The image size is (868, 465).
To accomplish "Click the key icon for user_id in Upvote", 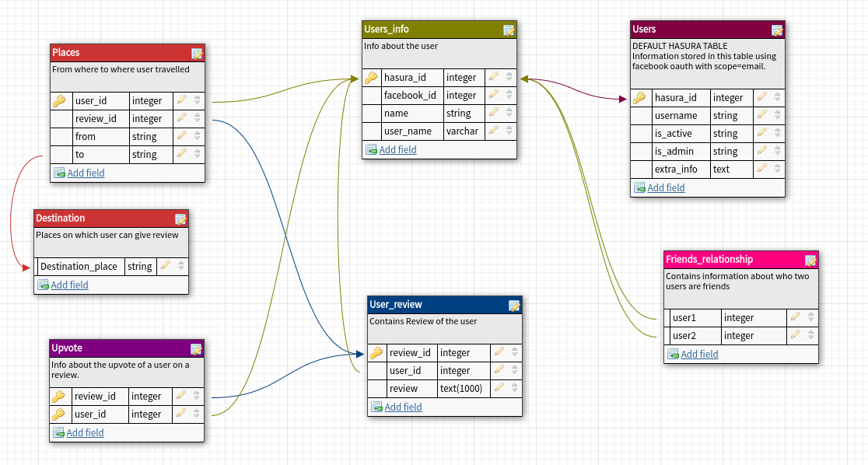I will (60, 414).
